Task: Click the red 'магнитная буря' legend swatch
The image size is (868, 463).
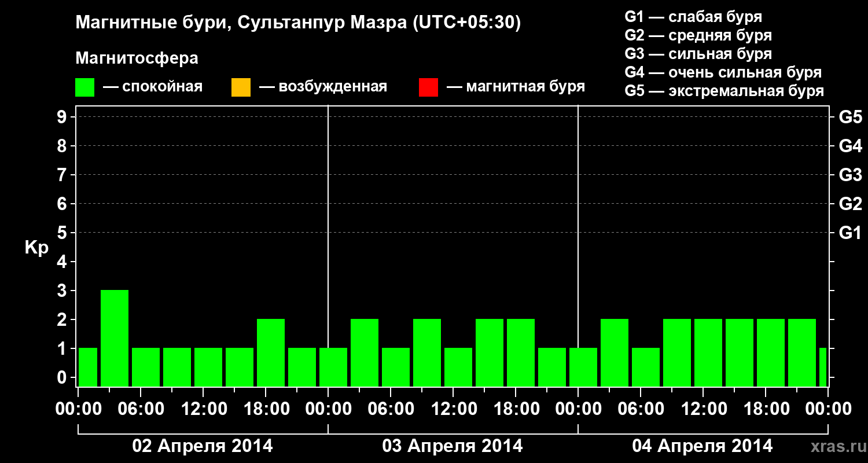Action: click(x=428, y=87)
